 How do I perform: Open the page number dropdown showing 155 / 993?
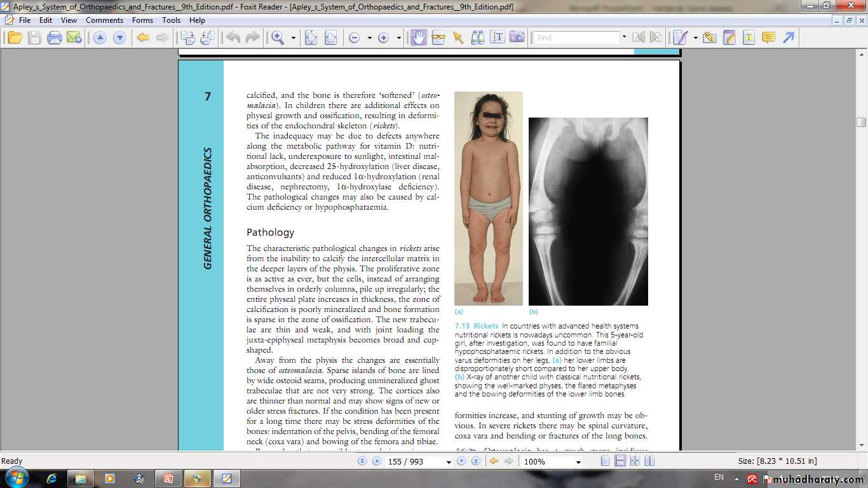click(x=448, y=462)
